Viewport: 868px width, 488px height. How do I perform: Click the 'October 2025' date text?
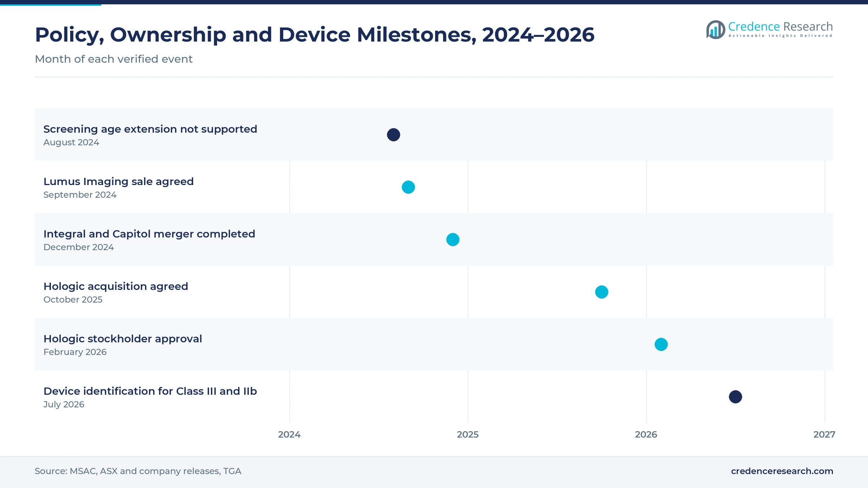pos(73,300)
